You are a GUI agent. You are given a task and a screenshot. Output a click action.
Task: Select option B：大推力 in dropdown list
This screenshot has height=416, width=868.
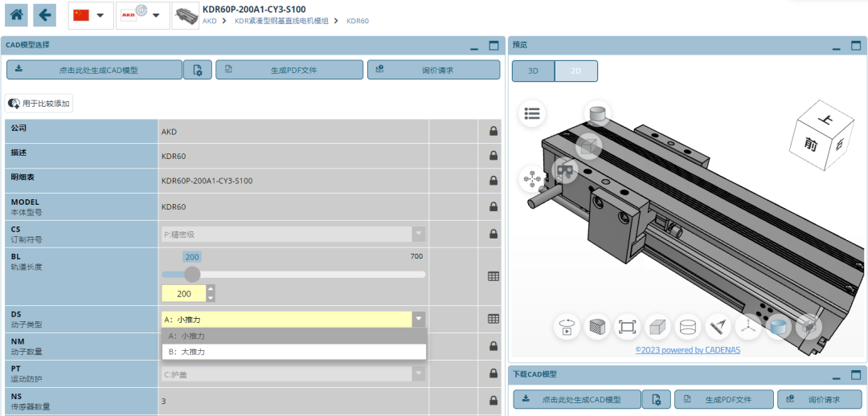tap(294, 351)
